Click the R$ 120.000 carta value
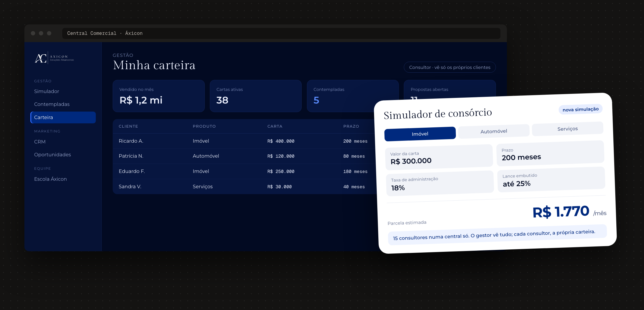The height and width of the screenshot is (310, 644). (x=281, y=156)
